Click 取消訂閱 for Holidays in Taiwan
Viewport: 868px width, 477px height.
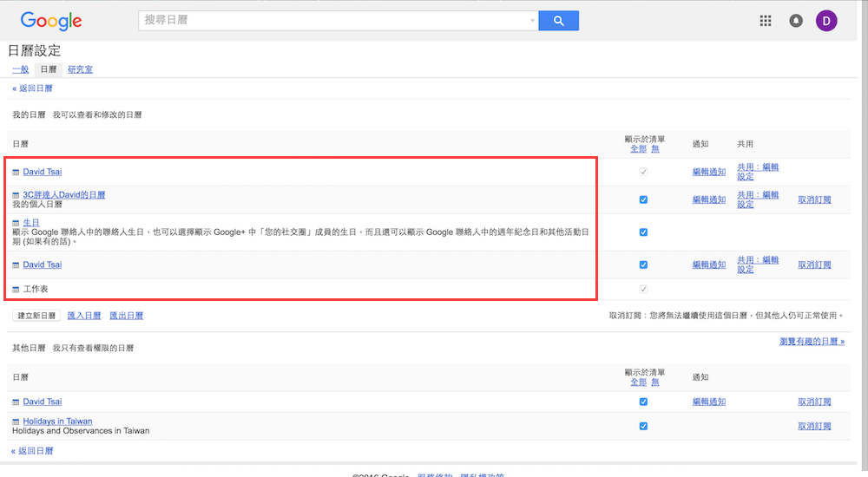pos(814,426)
